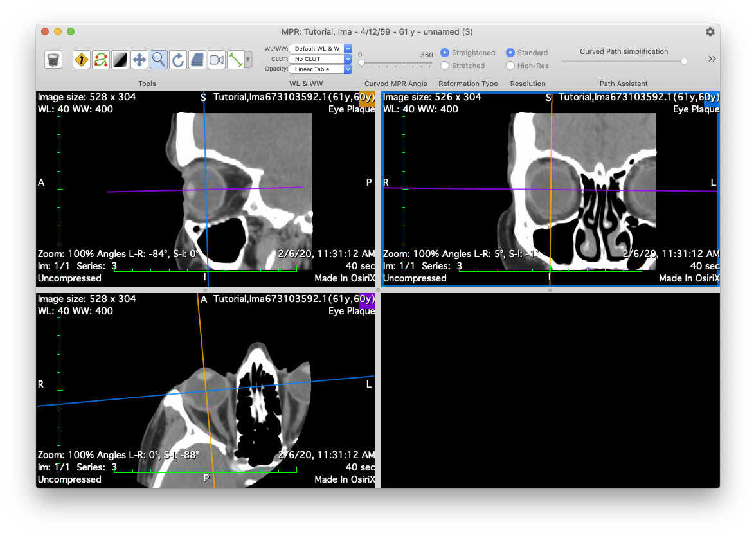Select the green length measurement tool
The image size is (756, 536).
[235, 60]
